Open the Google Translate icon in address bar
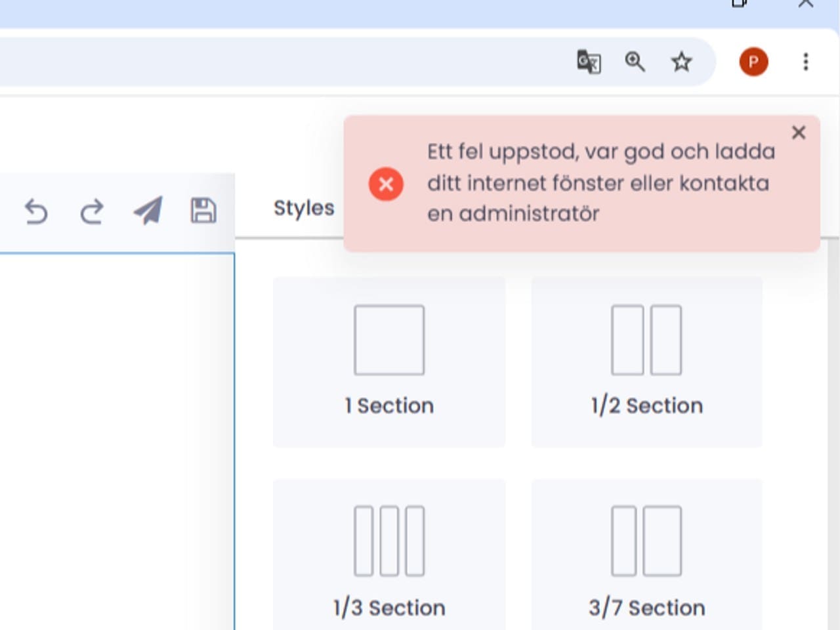The image size is (840, 630). [x=589, y=62]
